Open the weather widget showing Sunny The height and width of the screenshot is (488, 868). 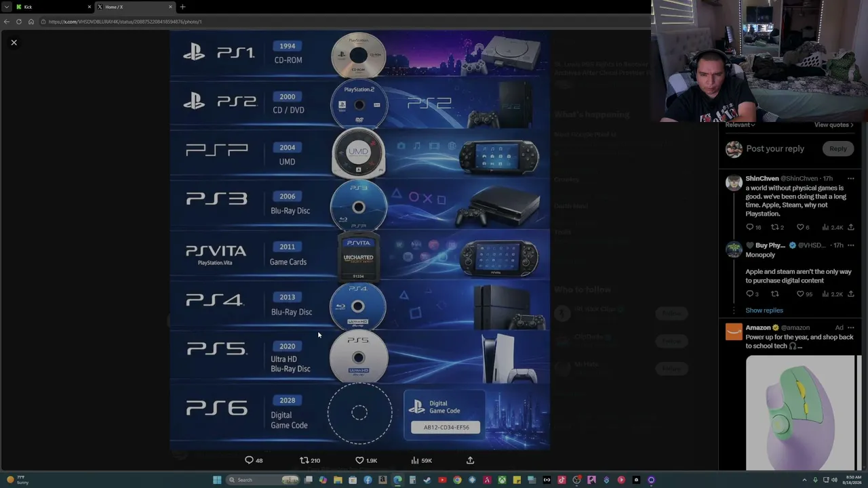tap(17, 480)
